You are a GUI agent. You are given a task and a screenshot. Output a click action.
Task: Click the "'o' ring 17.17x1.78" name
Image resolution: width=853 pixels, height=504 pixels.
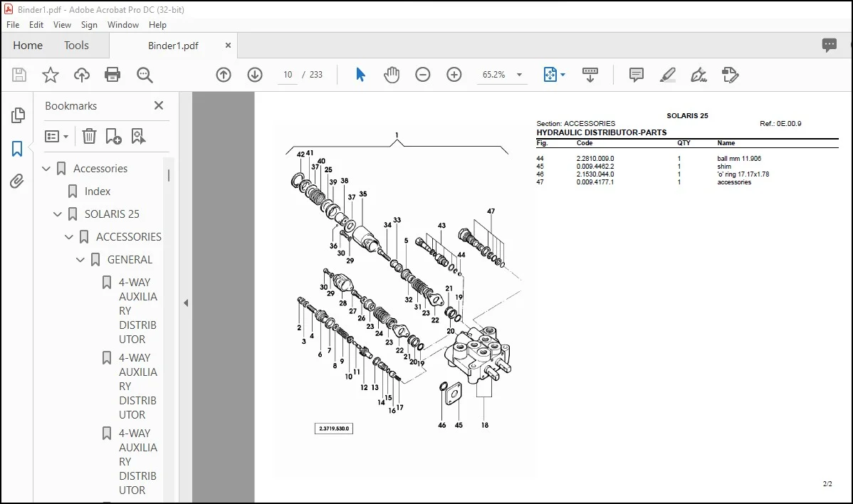click(743, 174)
